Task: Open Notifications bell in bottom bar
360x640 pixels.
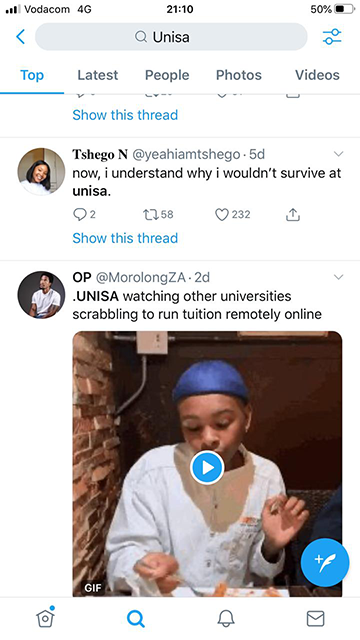Action: pos(226,618)
